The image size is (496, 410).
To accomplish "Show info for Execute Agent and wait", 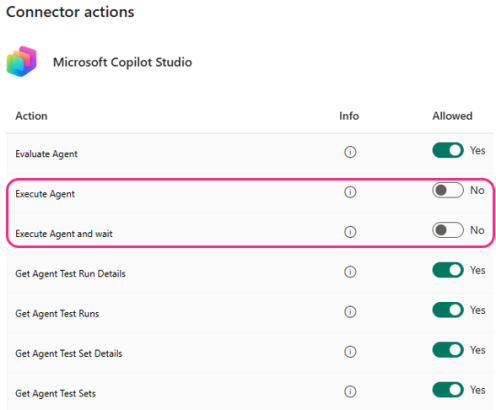I will click(x=350, y=232).
